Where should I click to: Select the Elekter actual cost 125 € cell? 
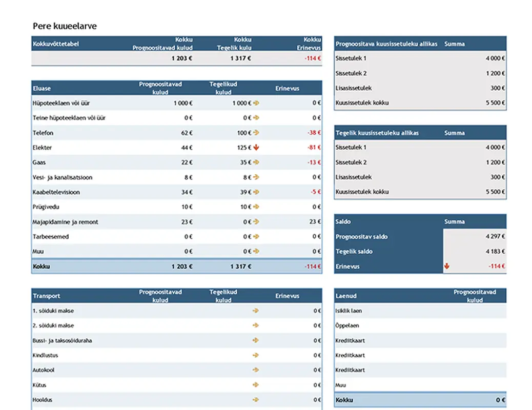(x=241, y=148)
